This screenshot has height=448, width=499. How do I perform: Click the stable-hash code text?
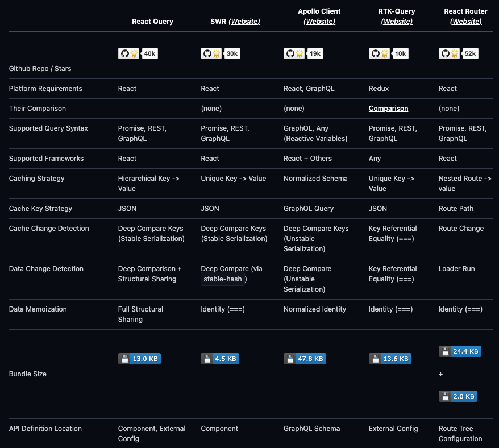[223, 279]
